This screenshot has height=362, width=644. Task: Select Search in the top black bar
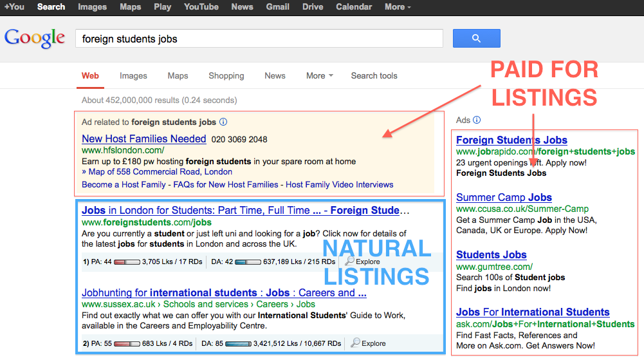(51, 7)
